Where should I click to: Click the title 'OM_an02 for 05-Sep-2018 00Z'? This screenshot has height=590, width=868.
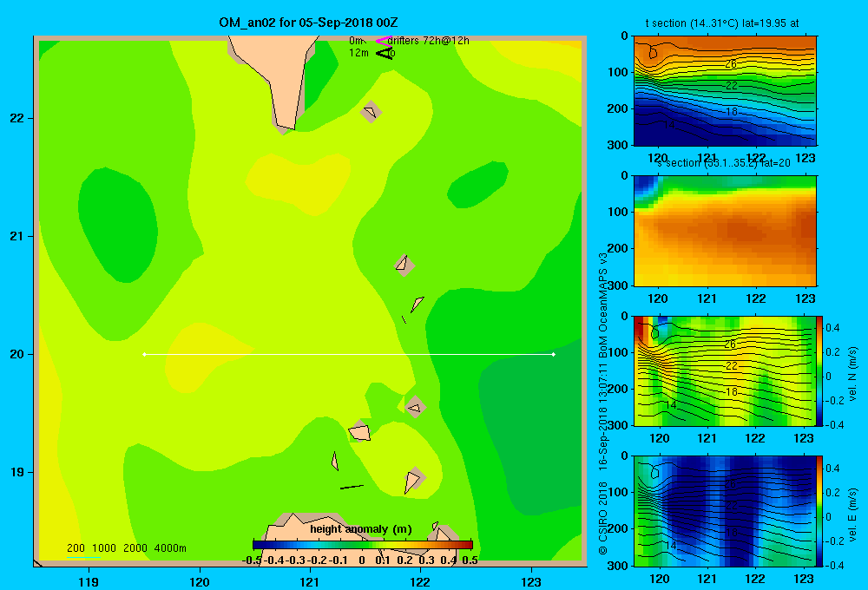tap(308, 23)
